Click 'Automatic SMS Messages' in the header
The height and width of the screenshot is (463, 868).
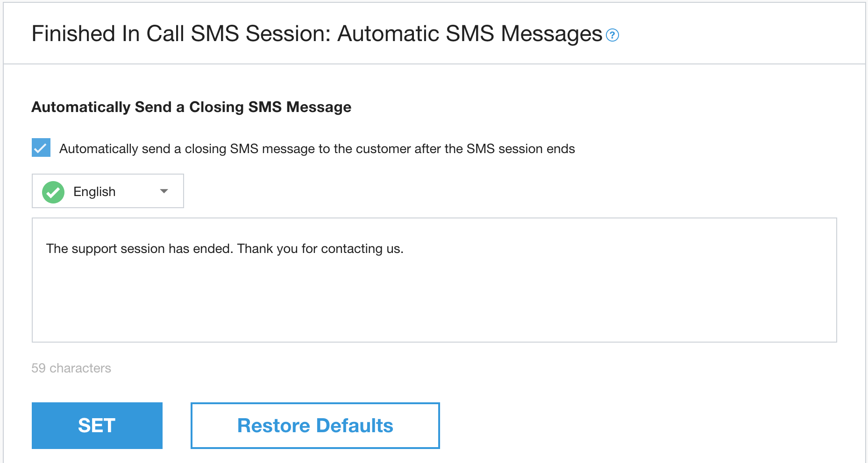(x=470, y=34)
